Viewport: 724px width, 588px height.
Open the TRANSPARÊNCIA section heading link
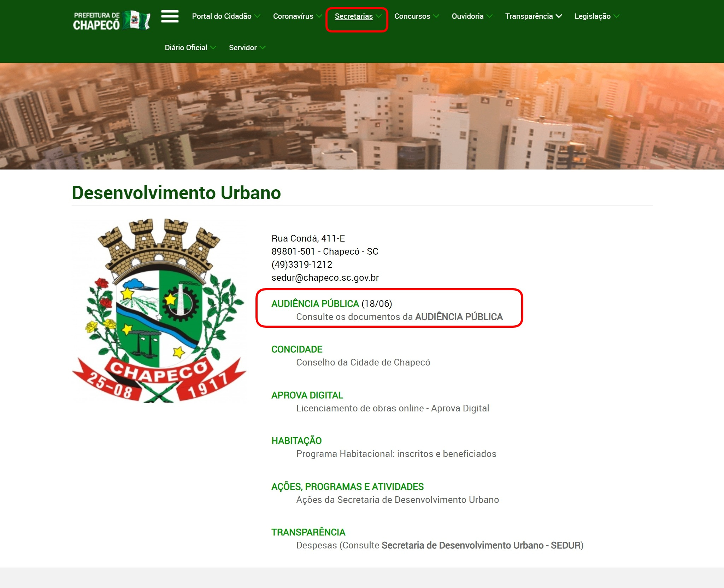[308, 532]
